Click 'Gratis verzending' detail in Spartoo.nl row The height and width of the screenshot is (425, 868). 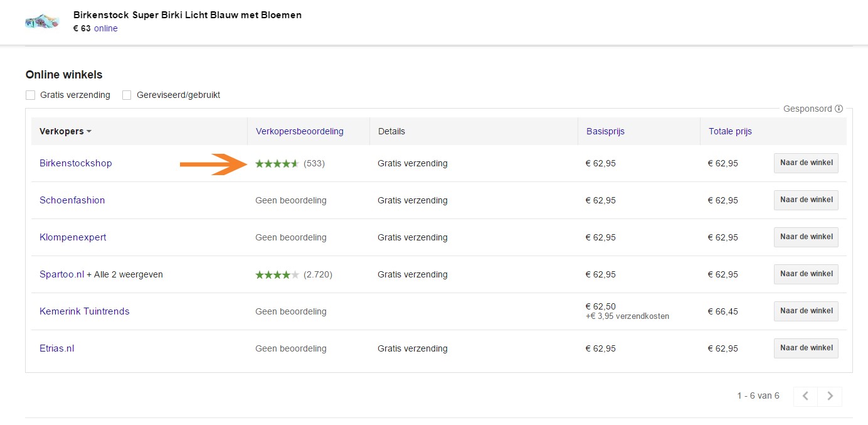point(413,274)
